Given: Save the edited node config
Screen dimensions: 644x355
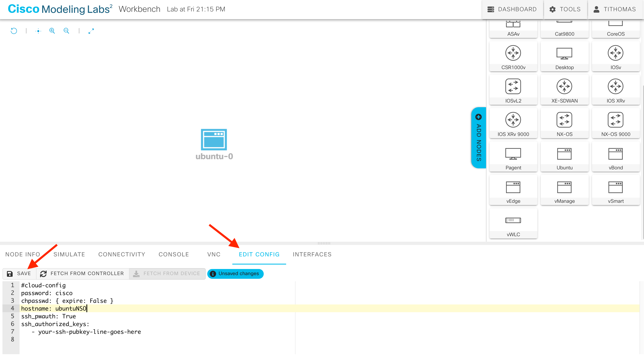Looking at the screenshot, I should pos(19,273).
